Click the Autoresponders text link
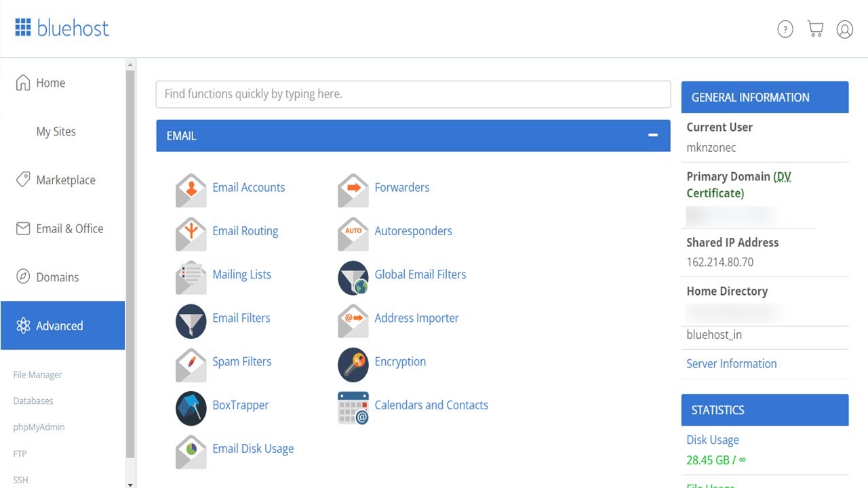This screenshot has height=488, width=868. [x=414, y=231]
